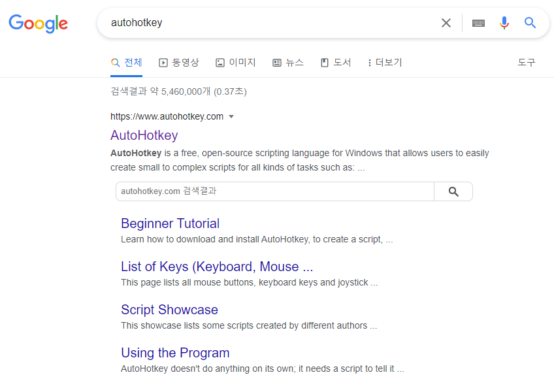This screenshot has width=554, height=392.
Task: Click snippet 'This showcase lists some scripts'
Action: (249, 325)
